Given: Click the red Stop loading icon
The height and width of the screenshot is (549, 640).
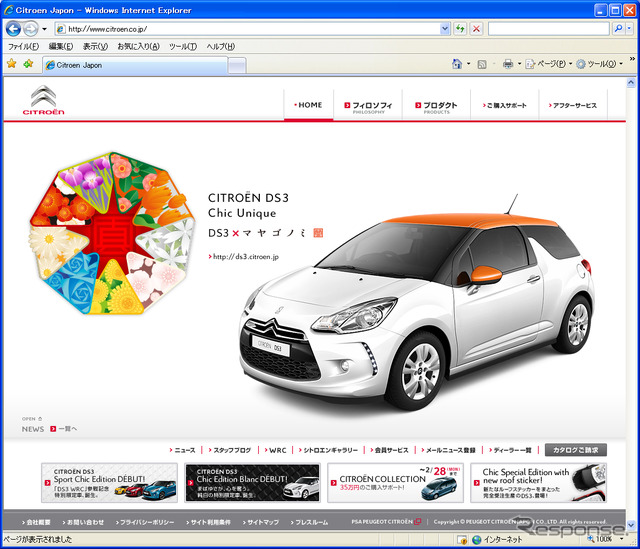Looking at the screenshot, I should [476, 29].
